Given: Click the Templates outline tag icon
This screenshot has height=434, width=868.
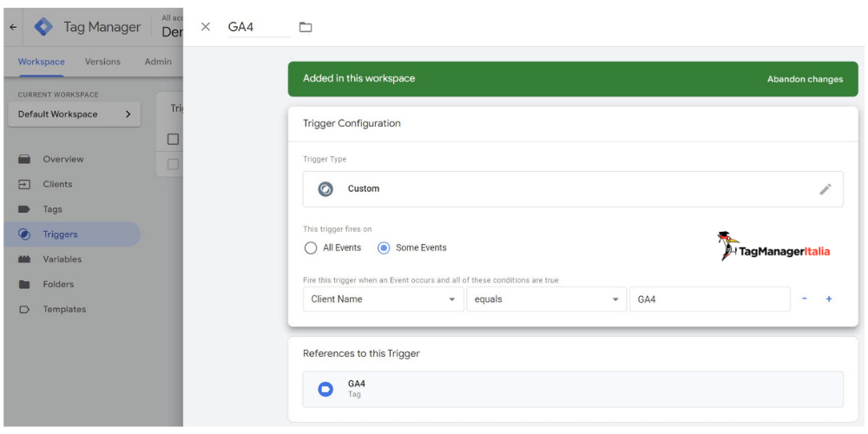Looking at the screenshot, I should (23, 310).
